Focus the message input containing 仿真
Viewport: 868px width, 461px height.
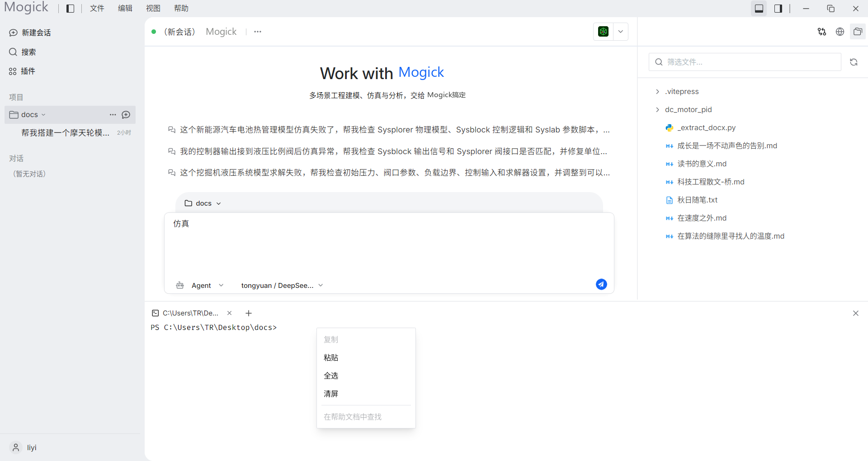click(x=389, y=244)
